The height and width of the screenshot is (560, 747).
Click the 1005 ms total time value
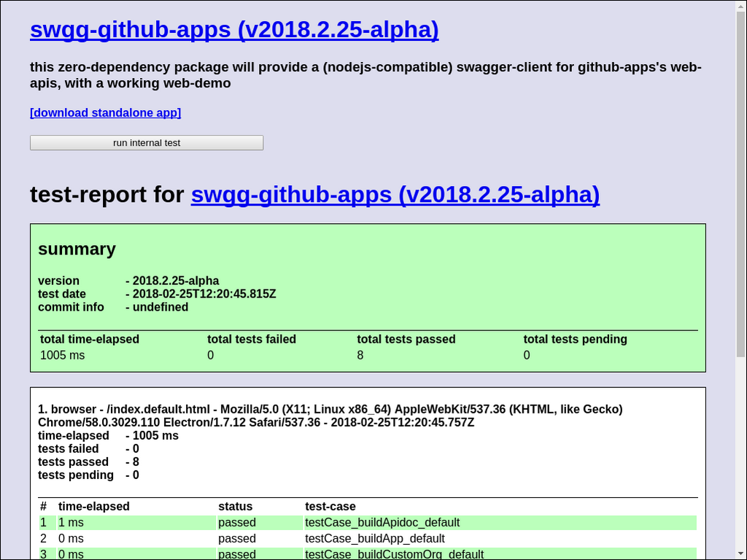63,355
